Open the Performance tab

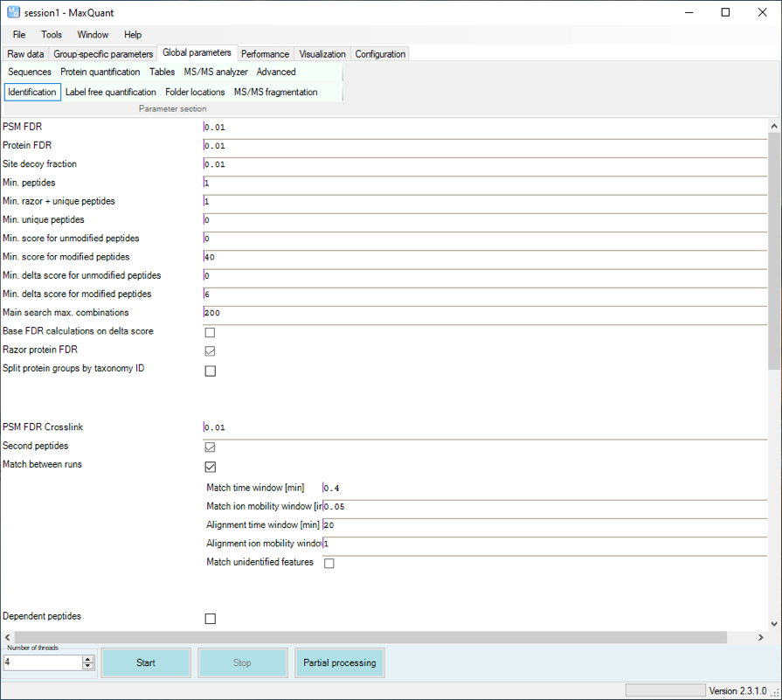pos(265,54)
